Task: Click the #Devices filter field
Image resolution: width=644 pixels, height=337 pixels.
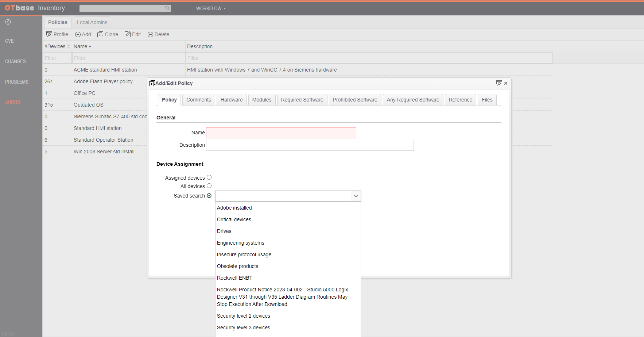Action: tap(57, 58)
